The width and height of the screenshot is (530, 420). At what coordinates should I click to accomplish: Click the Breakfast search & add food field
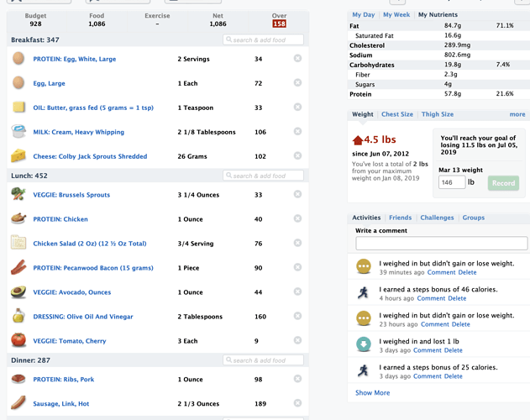[263, 39]
